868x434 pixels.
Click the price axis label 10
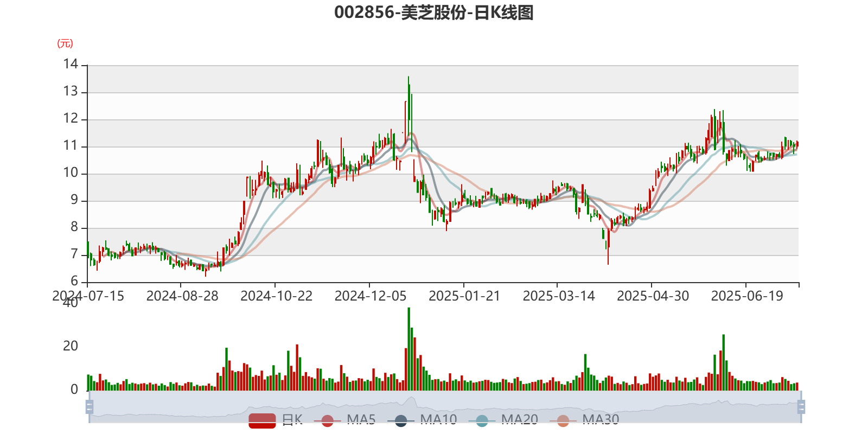(x=71, y=173)
